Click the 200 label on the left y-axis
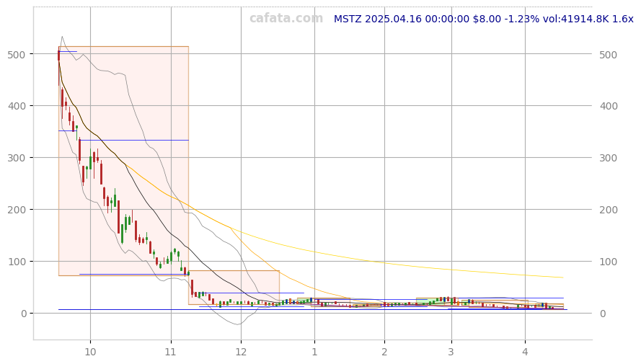This screenshot has width=641, height=364. coord(17,210)
